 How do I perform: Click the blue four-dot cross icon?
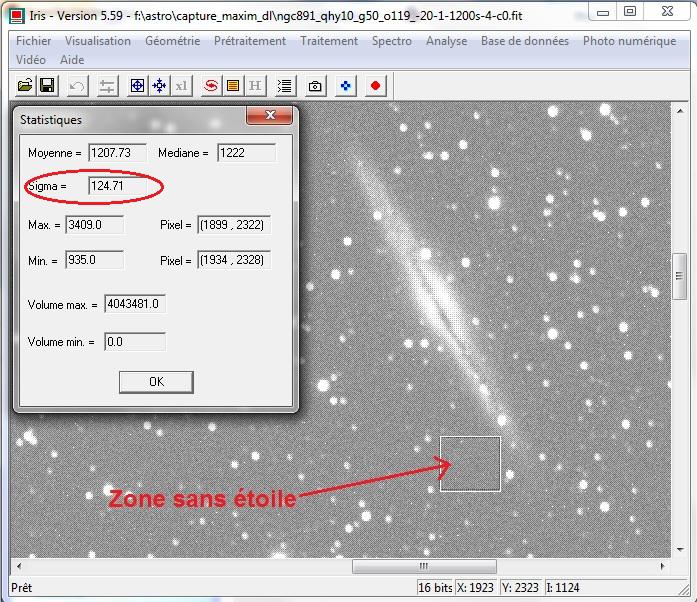pyautogui.click(x=345, y=85)
